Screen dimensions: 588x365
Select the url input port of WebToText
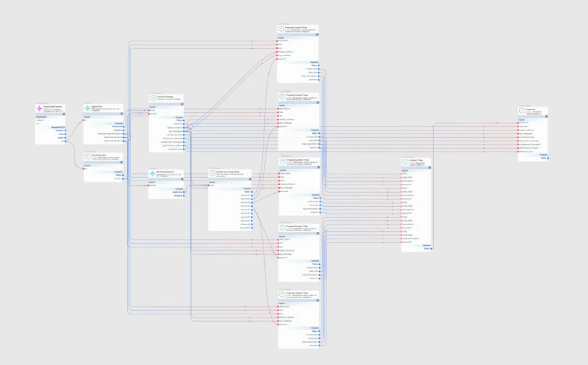(x=84, y=120)
